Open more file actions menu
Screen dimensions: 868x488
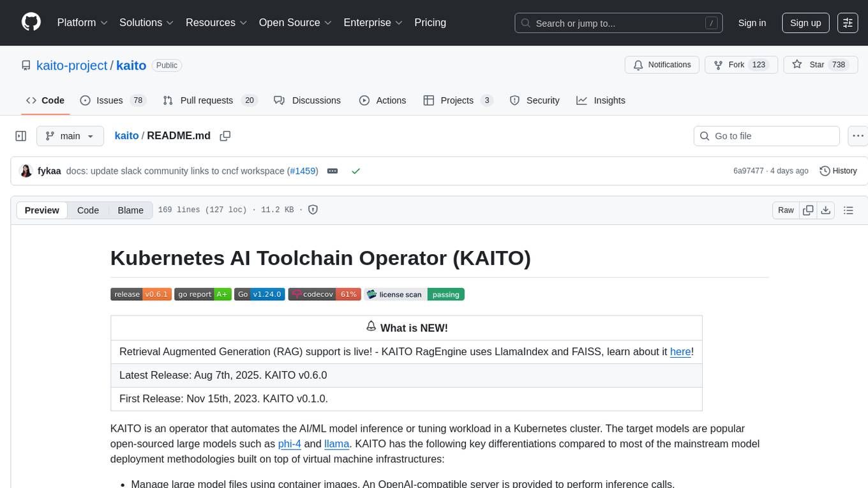[859, 136]
